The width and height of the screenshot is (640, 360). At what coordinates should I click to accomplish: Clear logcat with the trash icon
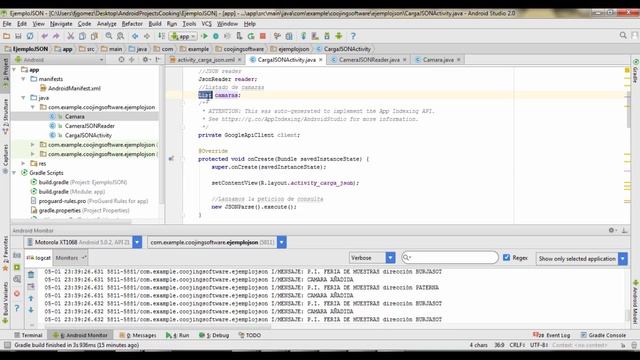click(x=31, y=275)
